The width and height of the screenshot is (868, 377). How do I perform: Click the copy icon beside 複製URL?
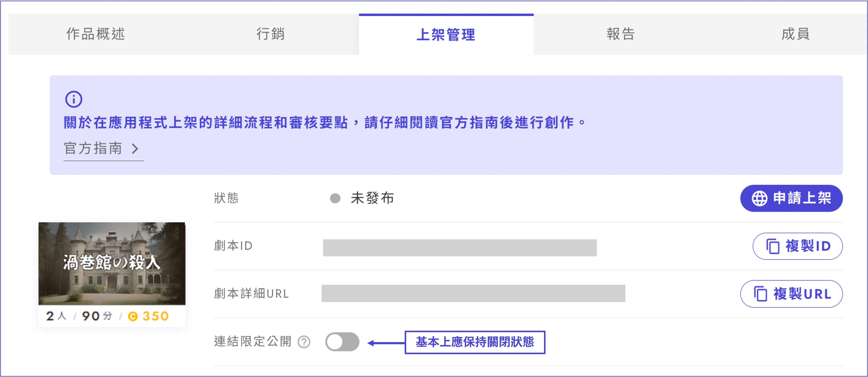point(760,294)
